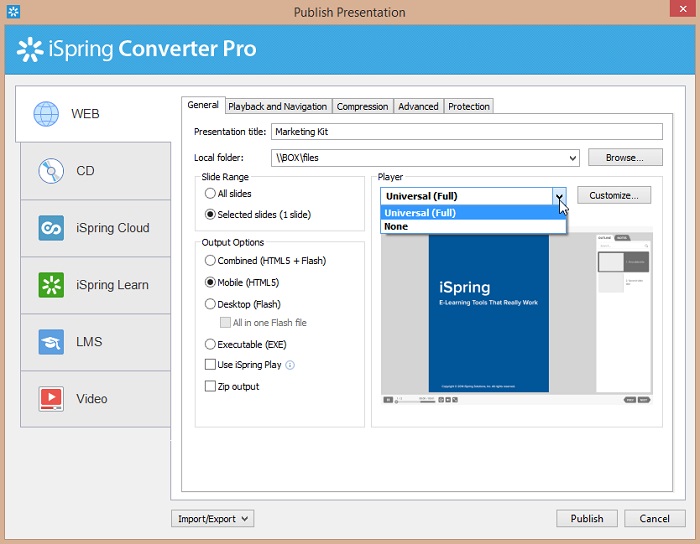Image resolution: width=700 pixels, height=544 pixels.
Task: Choose Selected slides (1 slide) option
Action: tap(210, 215)
